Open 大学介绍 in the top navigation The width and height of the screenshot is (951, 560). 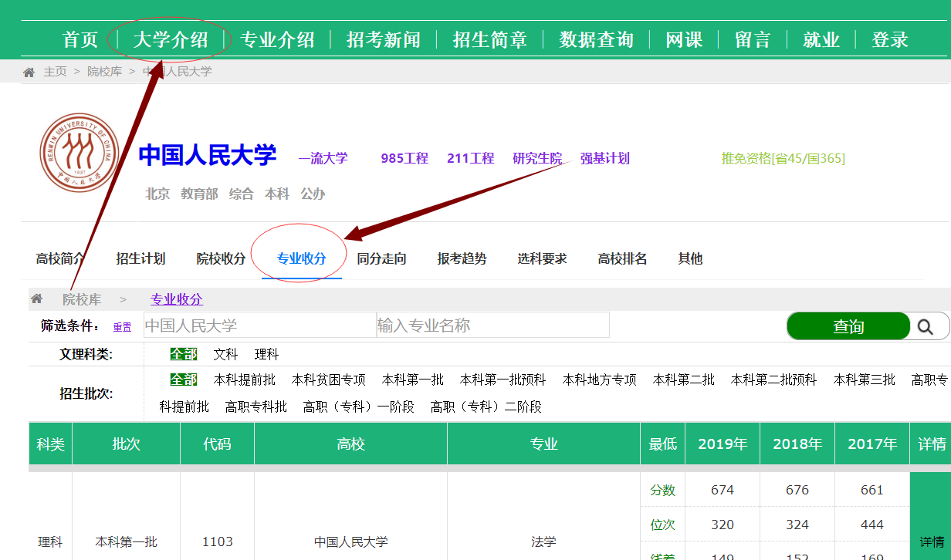[x=171, y=40]
